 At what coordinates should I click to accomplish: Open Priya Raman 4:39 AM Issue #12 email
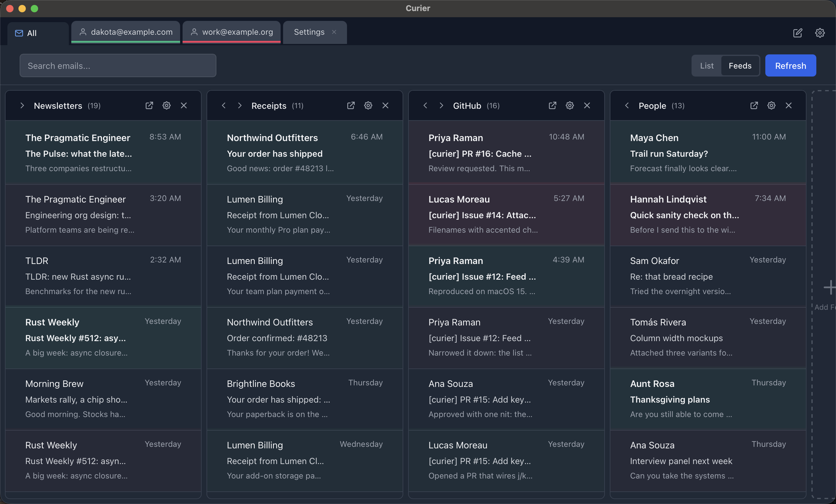tap(506, 276)
